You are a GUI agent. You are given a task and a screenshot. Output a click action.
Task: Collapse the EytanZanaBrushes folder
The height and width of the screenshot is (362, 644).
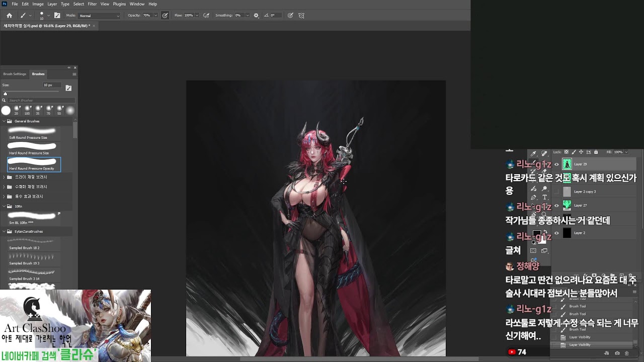[x=4, y=231]
